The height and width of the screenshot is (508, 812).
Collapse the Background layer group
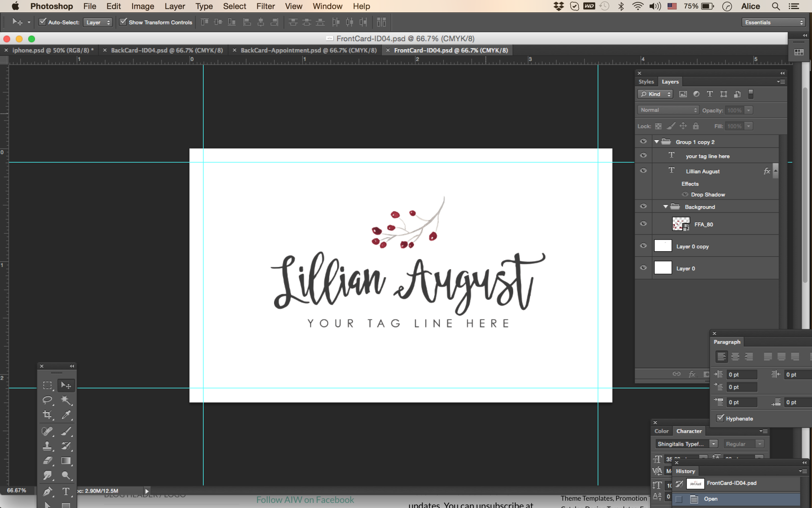665,207
